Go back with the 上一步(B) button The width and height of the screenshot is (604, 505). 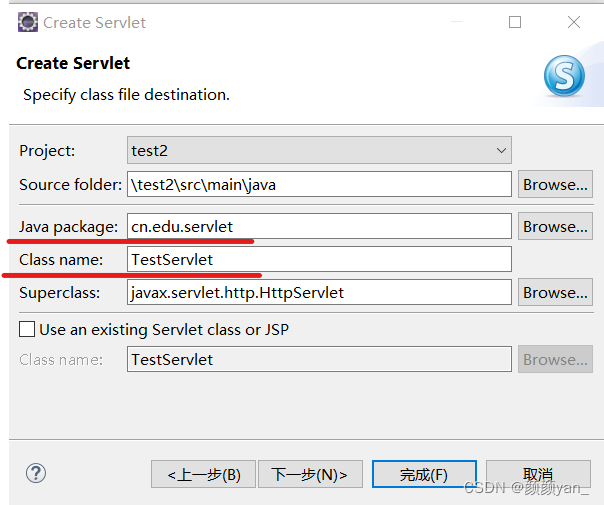pyautogui.click(x=203, y=474)
